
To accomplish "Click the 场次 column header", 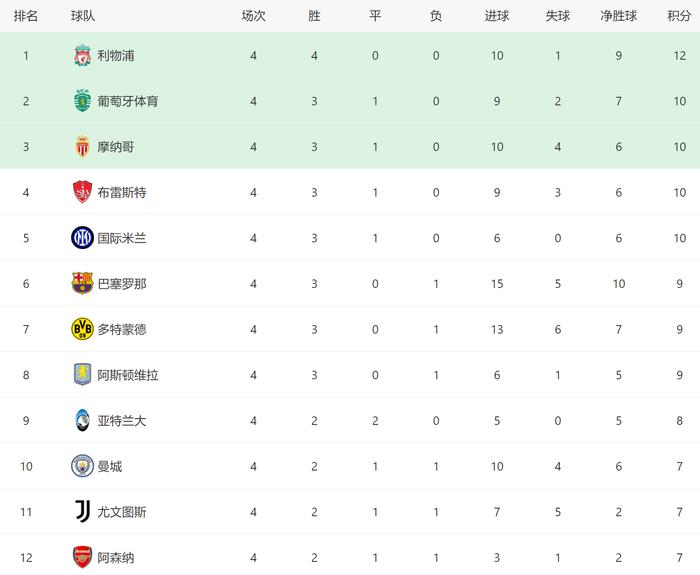I will pyautogui.click(x=254, y=16).
